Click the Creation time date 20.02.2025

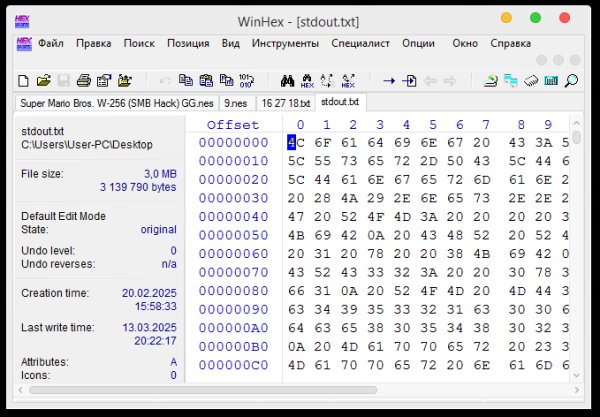coord(149,293)
